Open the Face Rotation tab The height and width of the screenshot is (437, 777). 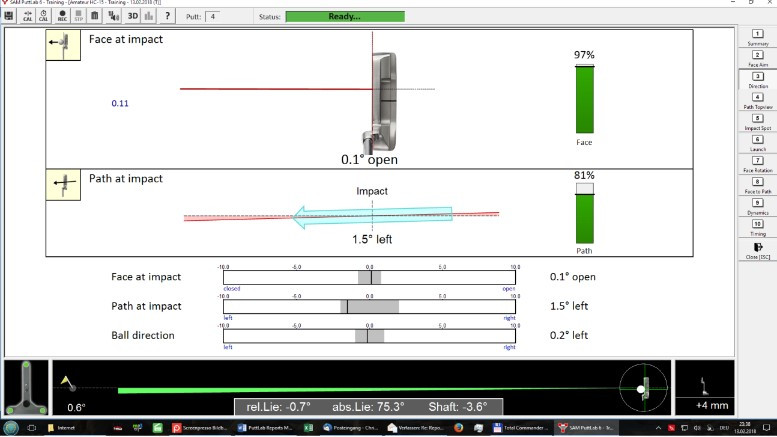[757, 165]
